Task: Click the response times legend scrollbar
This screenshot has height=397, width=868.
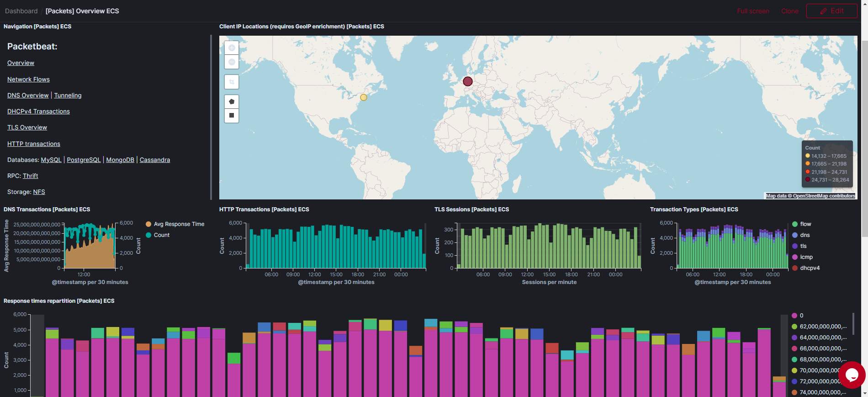Action: [853, 324]
